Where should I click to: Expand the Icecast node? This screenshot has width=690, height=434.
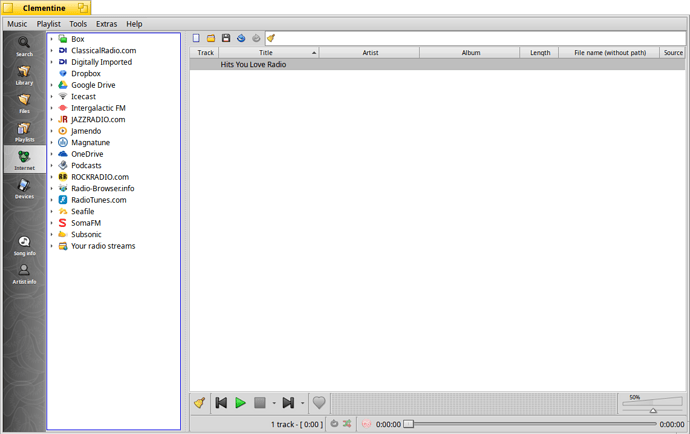click(51, 96)
